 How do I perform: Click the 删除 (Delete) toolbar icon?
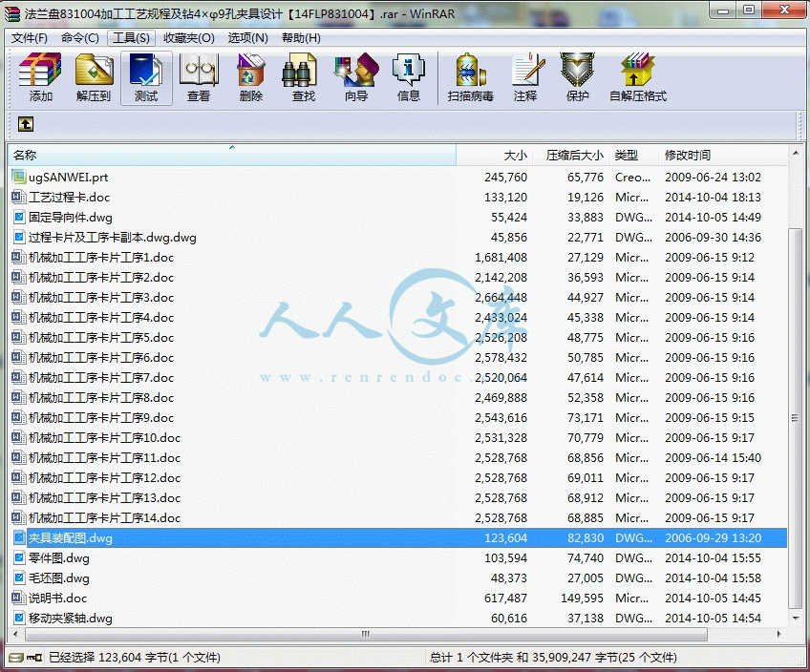pos(251,70)
